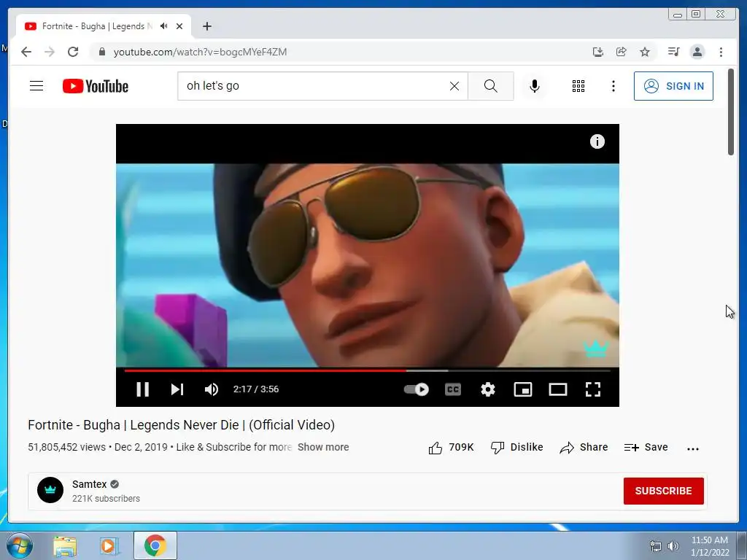
Task: Subscribe to Samtex channel
Action: tap(663, 491)
